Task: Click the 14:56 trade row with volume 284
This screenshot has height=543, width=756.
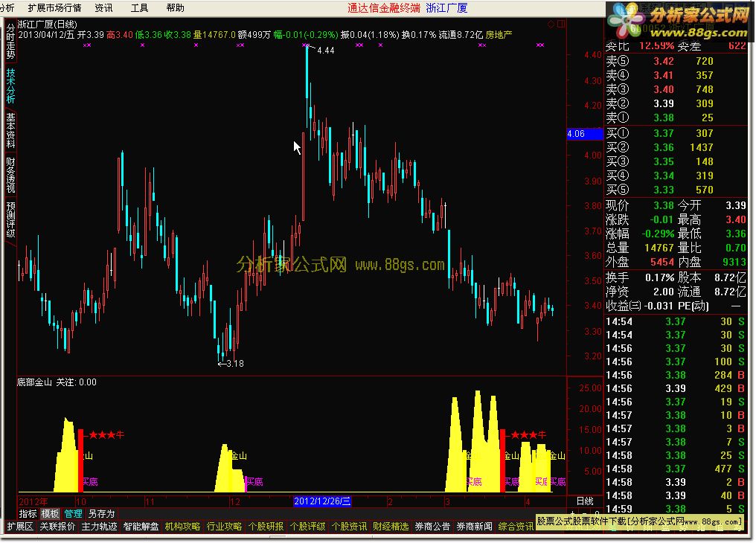Action: pos(675,375)
